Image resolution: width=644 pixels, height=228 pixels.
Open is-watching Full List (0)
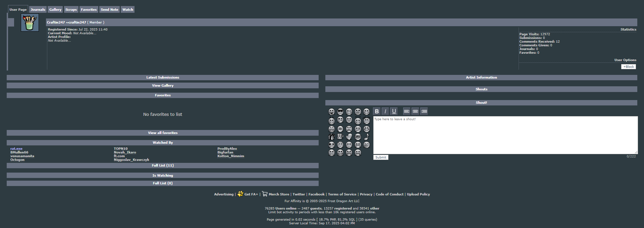[163, 183]
